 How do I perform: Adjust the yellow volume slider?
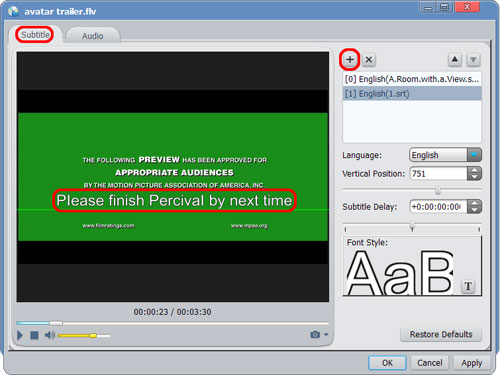click(93, 335)
